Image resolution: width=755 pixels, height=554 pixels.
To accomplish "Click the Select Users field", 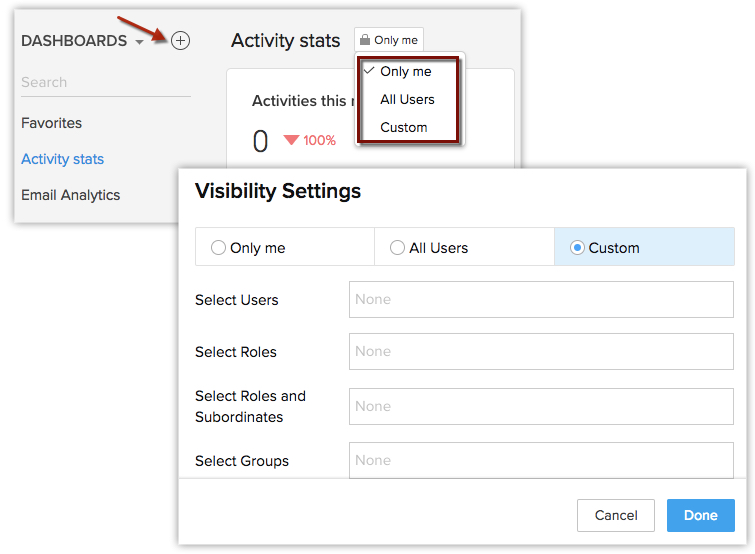I will click(x=541, y=299).
